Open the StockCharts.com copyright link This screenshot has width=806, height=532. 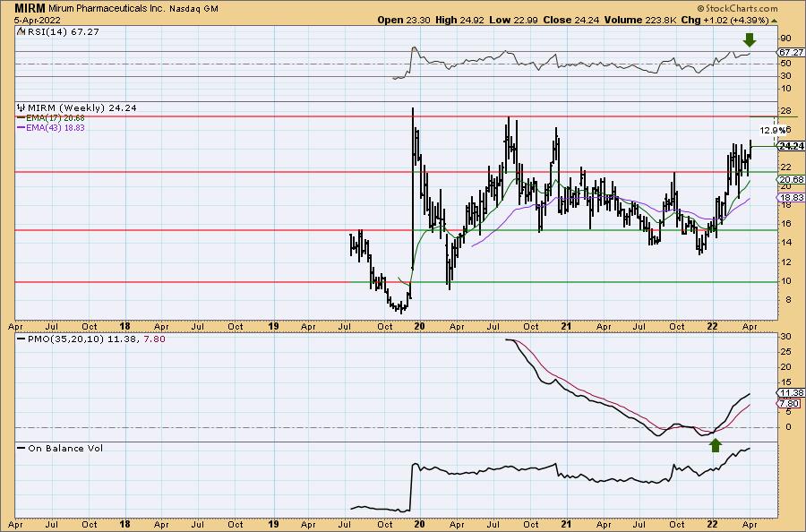pos(737,8)
